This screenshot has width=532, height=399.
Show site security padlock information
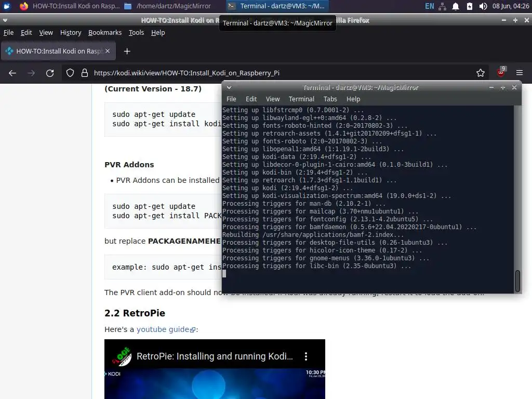tap(85, 73)
